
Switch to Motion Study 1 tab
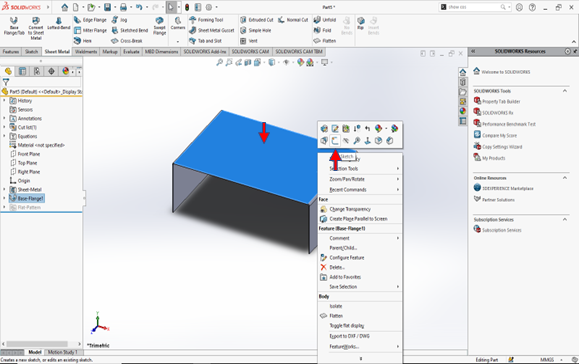62,352
